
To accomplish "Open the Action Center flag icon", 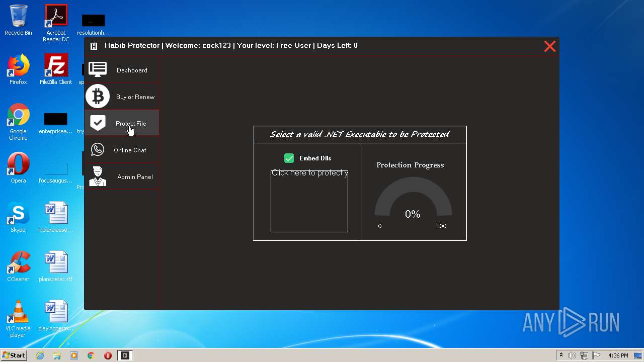I will pos(596,355).
